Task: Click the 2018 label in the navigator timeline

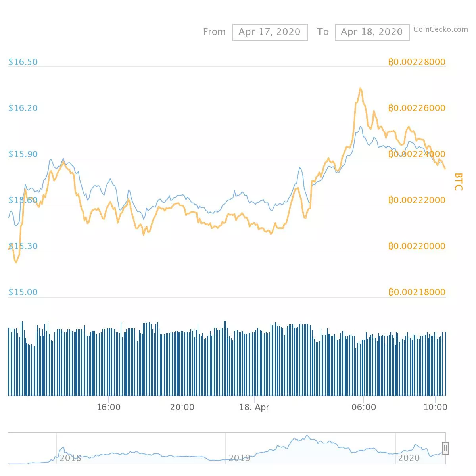Action: (x=70, y=459)
